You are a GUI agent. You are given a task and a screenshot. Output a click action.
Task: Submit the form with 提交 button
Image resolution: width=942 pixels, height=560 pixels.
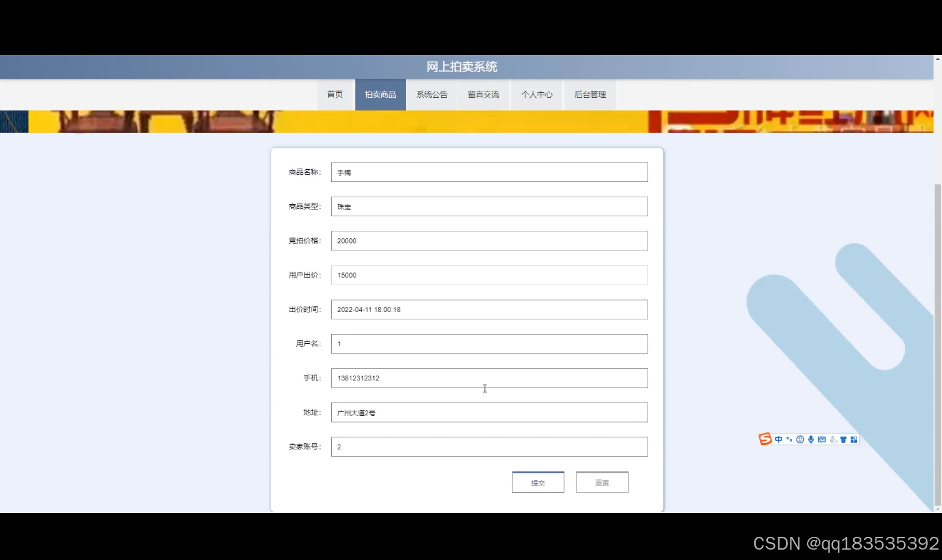[538, 482]
